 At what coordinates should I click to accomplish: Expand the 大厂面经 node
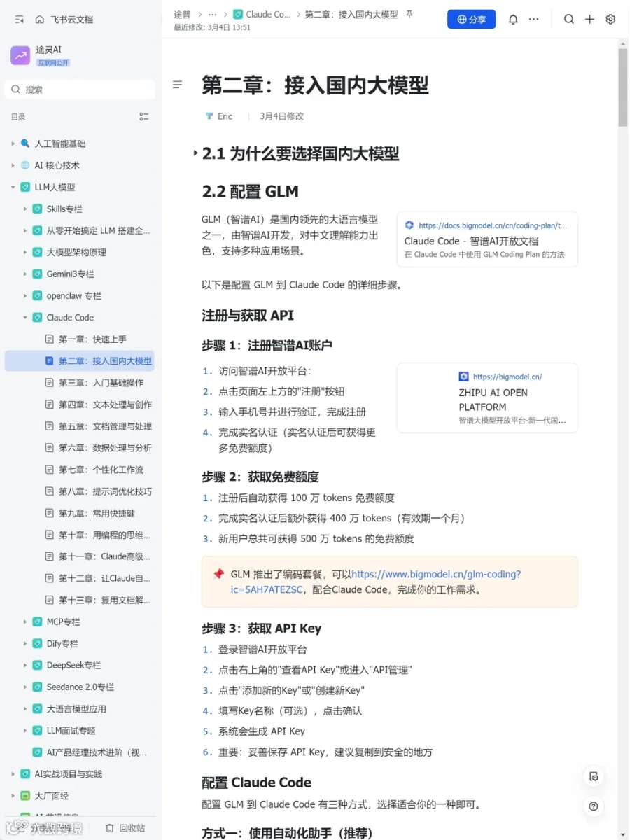coord(13,795)
